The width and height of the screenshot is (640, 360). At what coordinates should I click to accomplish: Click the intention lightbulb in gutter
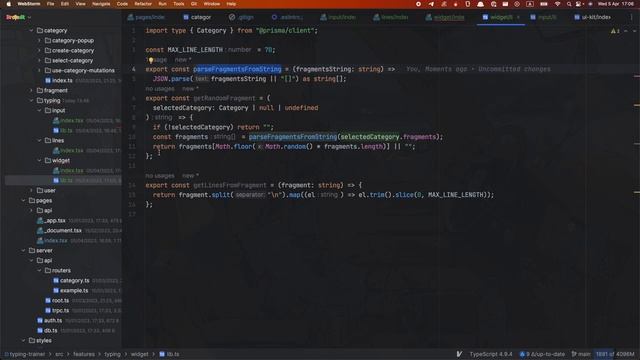(x=151, y=60)
